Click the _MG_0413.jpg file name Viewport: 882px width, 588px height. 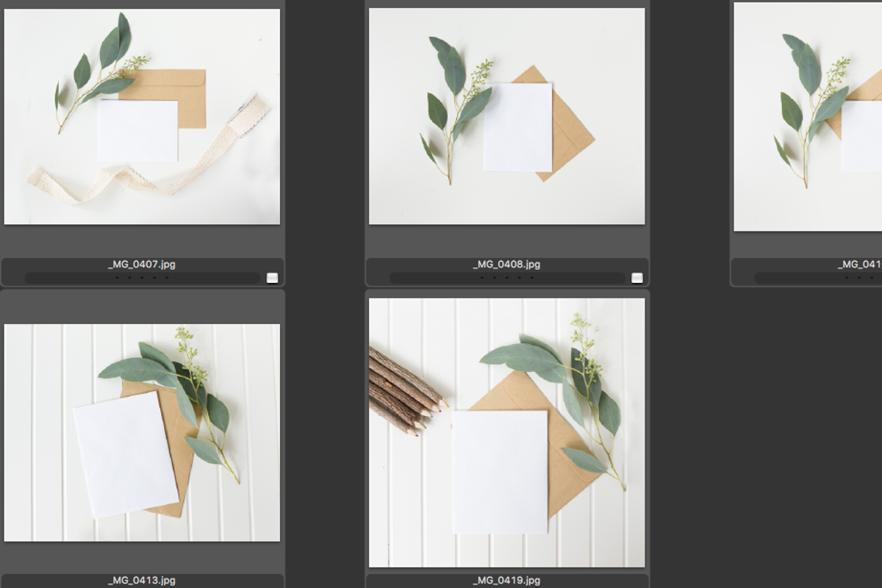pos(142,581)
